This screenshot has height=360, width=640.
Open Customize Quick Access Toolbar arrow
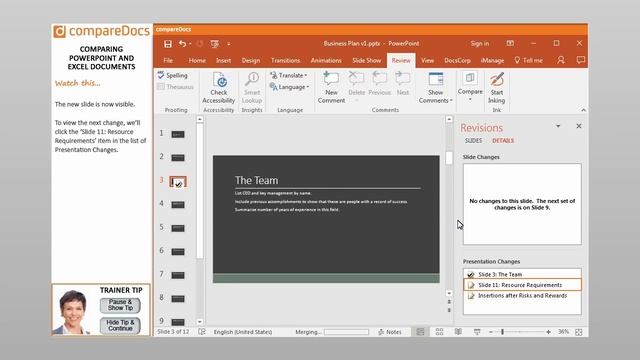tap(229, 44)
